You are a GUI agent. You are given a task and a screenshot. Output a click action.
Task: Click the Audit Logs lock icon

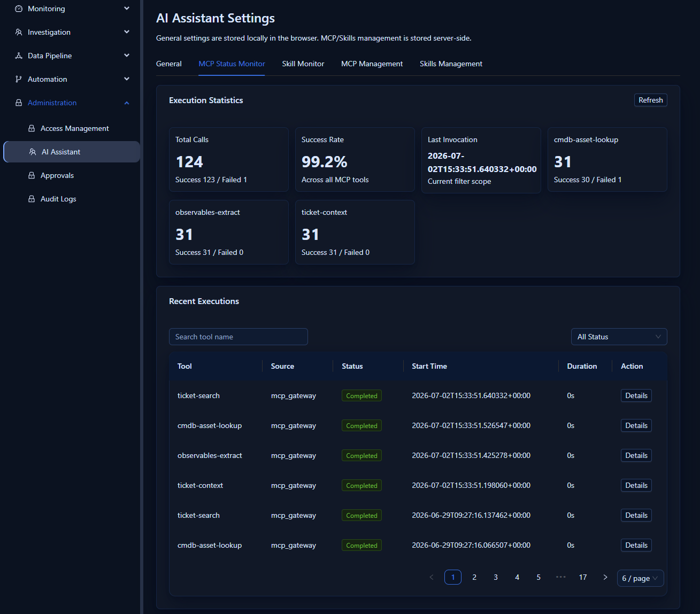coord(32,199)
